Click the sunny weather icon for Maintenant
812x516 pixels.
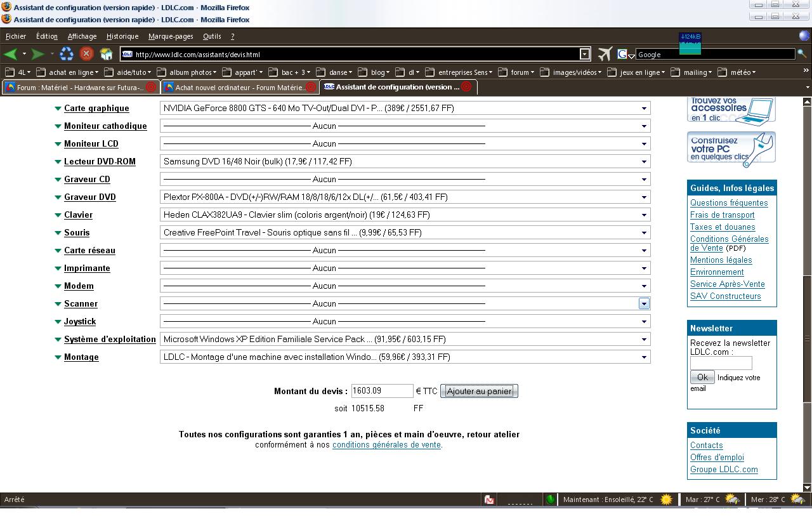[666, 499]
